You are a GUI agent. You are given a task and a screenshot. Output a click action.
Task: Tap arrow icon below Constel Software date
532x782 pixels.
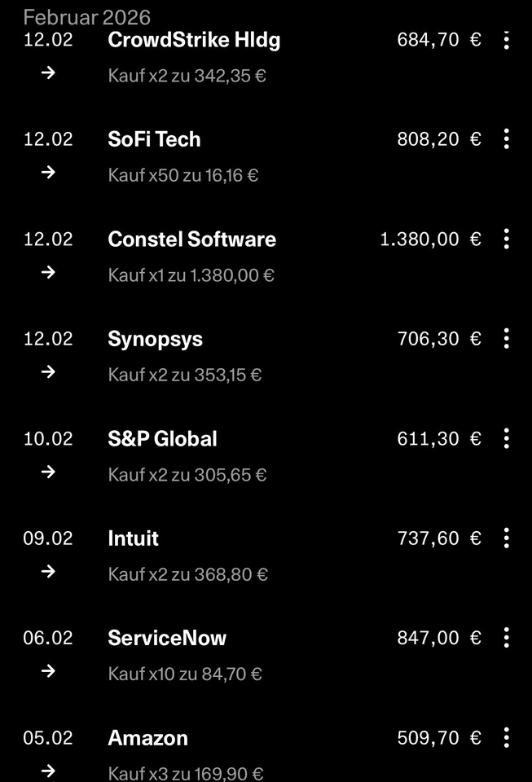pyautogui.click(x=48, y=273)
